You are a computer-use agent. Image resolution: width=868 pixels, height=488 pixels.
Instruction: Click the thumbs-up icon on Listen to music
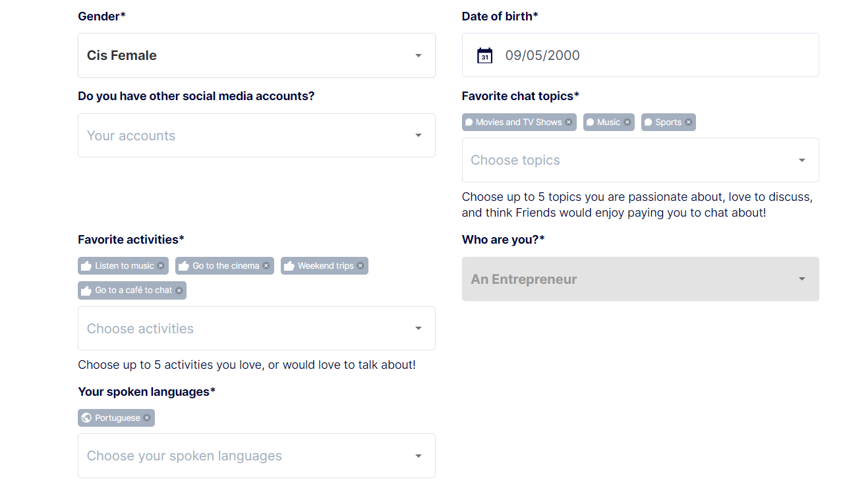(86, 266)
